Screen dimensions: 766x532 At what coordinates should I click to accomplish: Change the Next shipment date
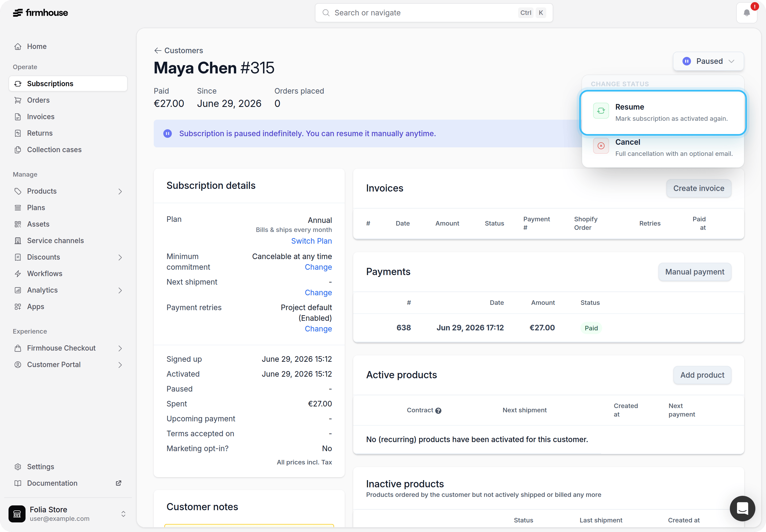(318, 293)
